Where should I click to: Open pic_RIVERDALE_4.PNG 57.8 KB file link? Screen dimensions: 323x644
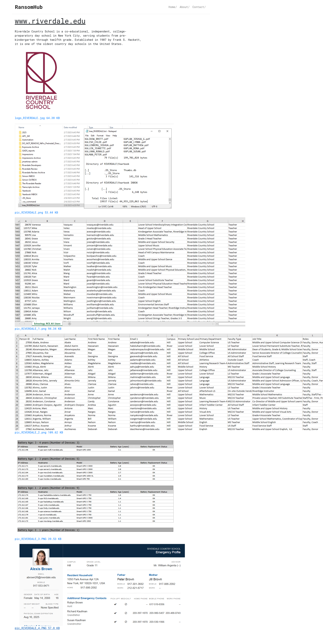pyautogui.click(x=37, y=628)
